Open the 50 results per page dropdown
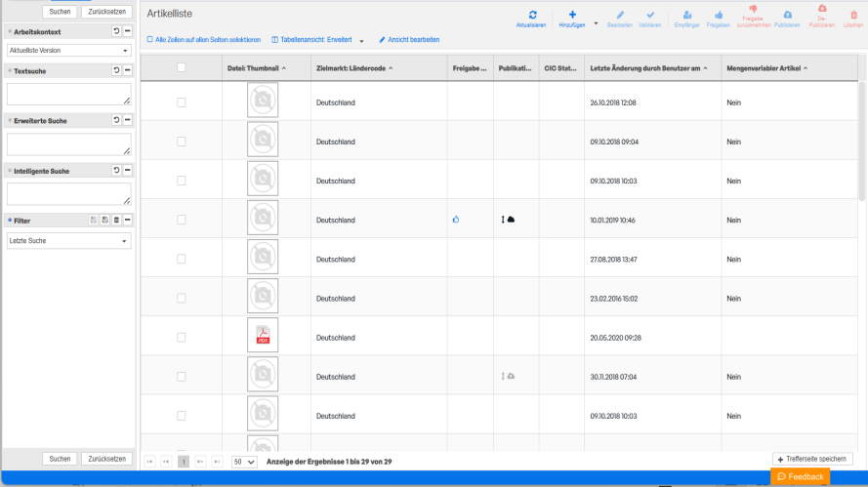This screenshot has width=868, height=487. pyautogui.click(x=243, y=462)
